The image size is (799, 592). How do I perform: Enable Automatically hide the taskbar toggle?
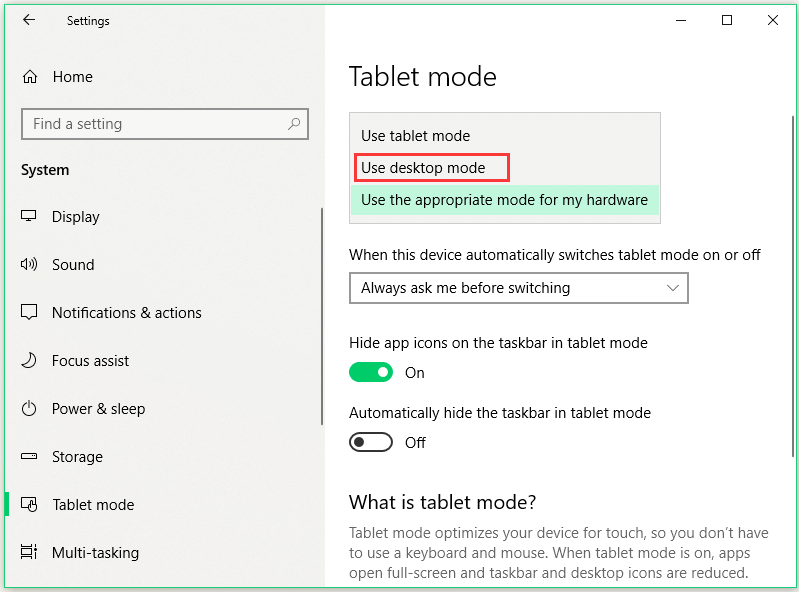(371, 442)
